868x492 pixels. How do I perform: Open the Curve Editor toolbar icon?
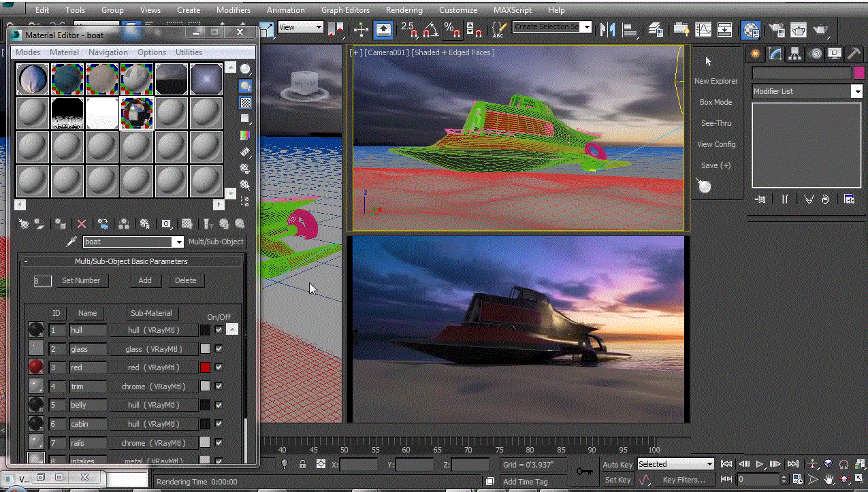703,29
